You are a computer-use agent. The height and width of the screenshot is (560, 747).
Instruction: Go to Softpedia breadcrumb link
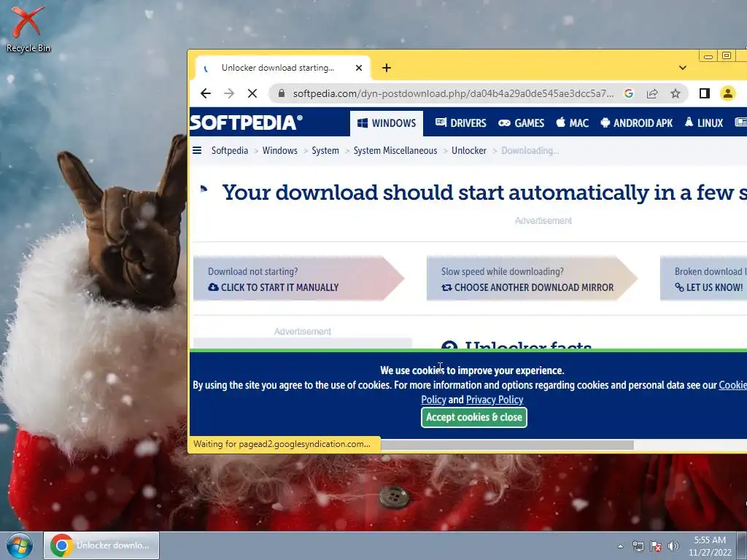tap(230, 150)
